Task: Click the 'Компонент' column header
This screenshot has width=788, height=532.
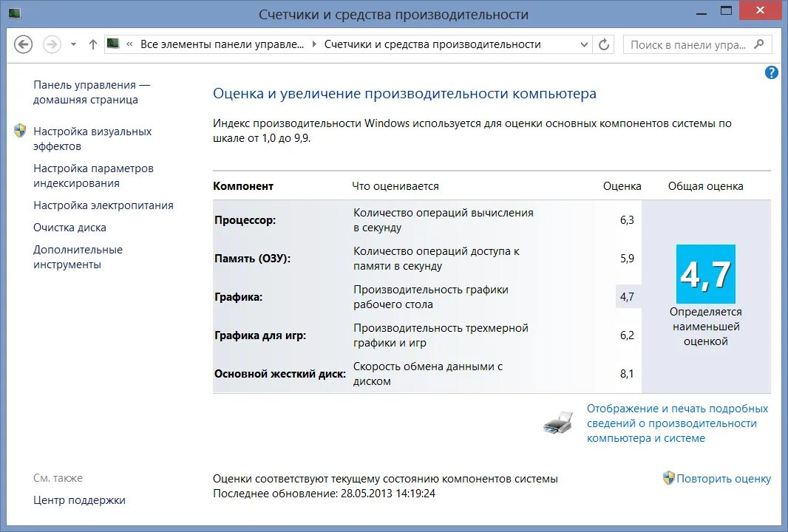Action: 243,186
